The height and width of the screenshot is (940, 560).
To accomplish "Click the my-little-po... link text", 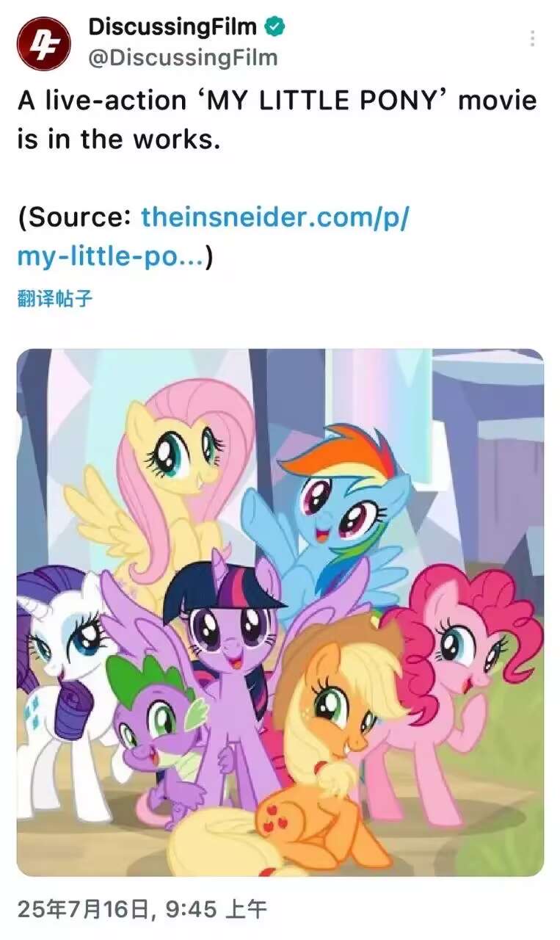I will [111, 256].
